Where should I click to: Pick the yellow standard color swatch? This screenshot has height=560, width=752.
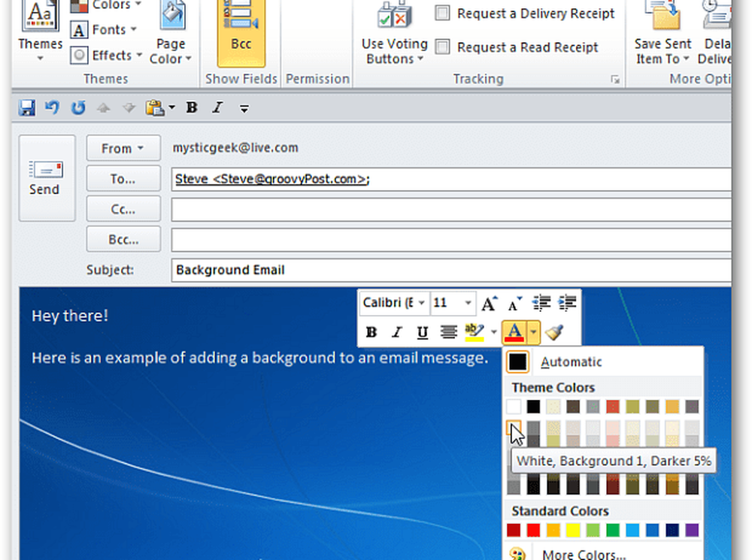pos(573,530)
